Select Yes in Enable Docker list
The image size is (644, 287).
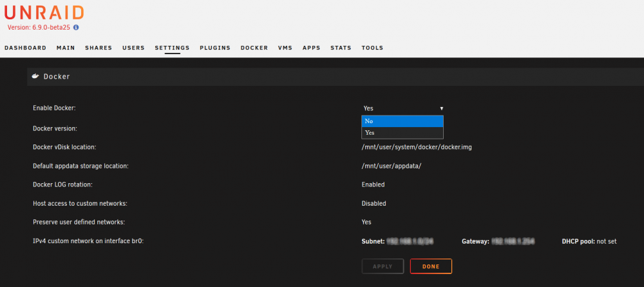click(x=402, y=133)
